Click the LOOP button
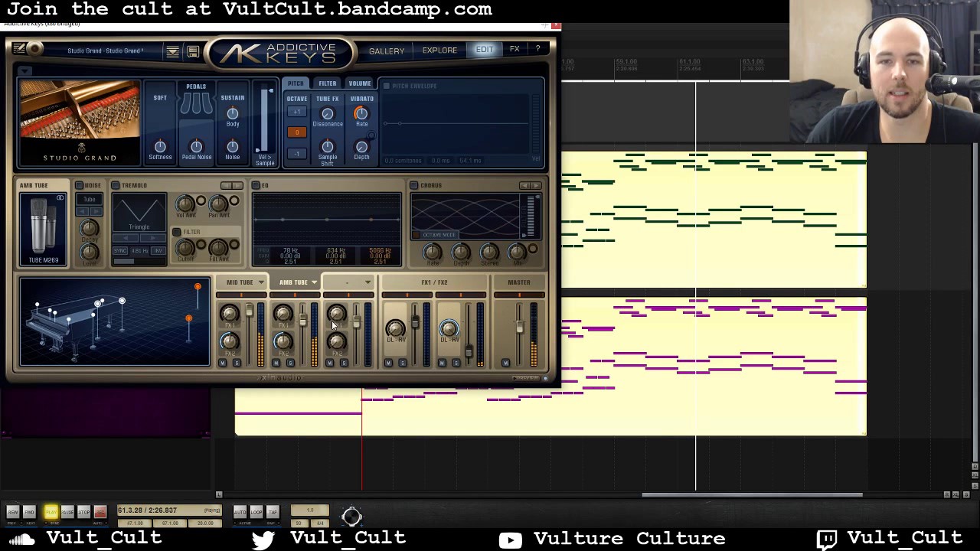 click(256, 512)
